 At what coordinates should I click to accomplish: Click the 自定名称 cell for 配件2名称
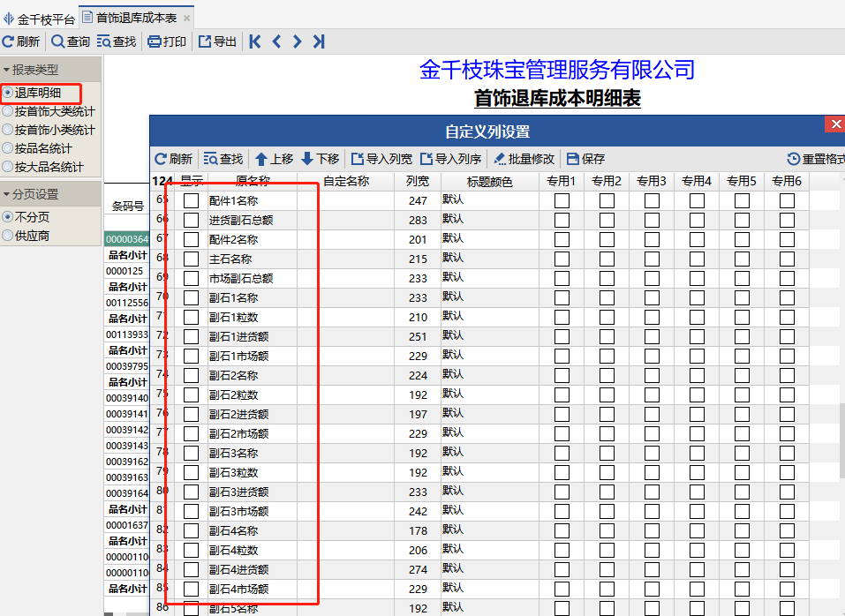(x=346, y=240)
